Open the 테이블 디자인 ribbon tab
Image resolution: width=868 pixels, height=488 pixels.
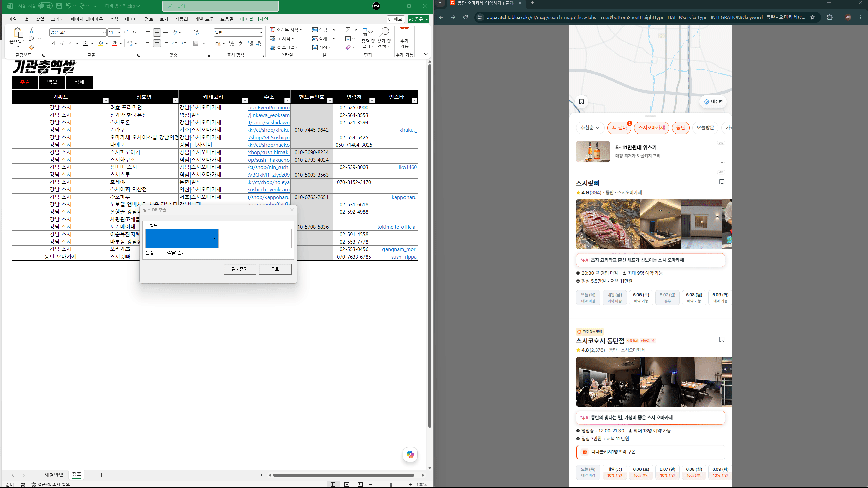coord(254,19)
